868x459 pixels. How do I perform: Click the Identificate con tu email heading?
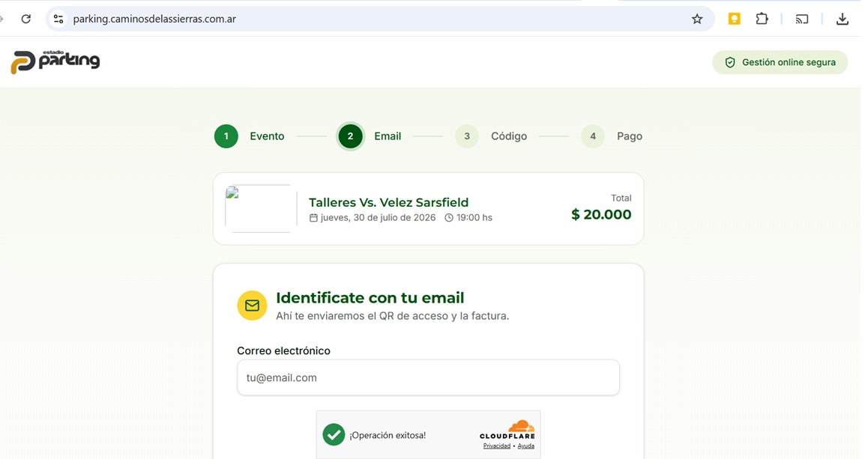click(x=370, y=297)
